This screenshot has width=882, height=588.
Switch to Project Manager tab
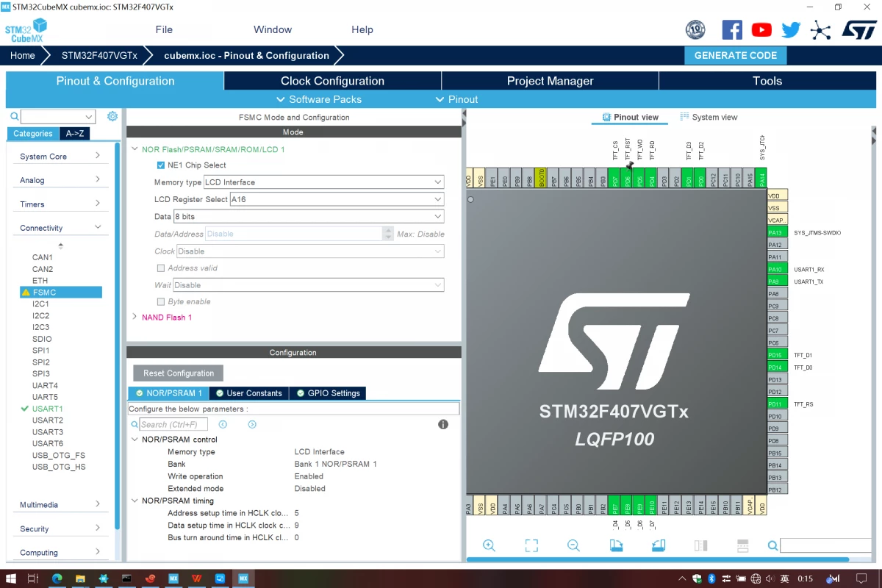pyautogui.click(x=550, y=81)
